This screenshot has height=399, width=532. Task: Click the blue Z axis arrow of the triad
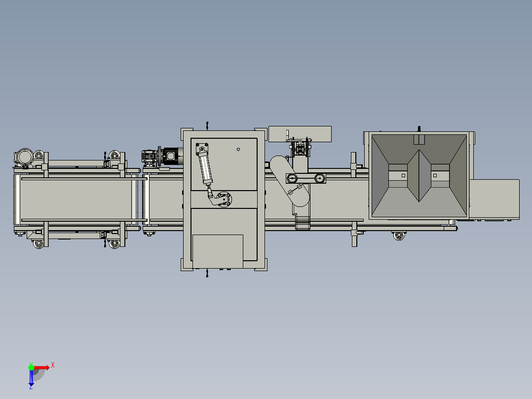click(31, 378)
